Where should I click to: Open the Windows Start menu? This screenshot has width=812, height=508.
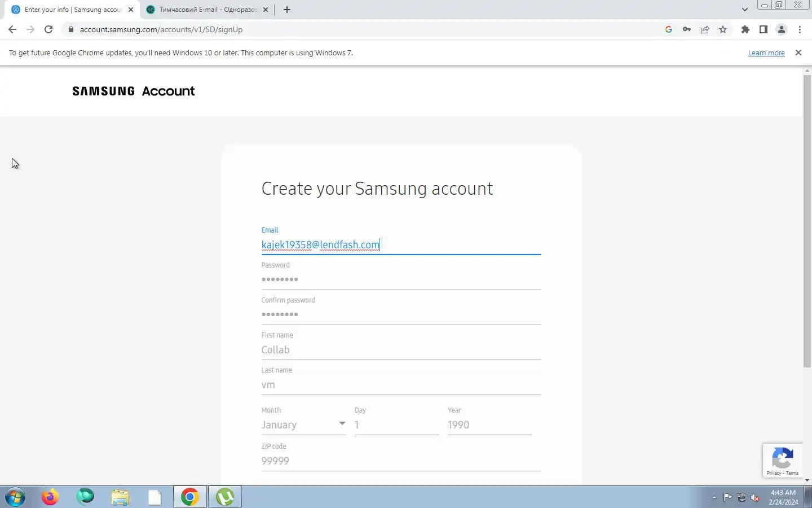[x=15, y=497]
